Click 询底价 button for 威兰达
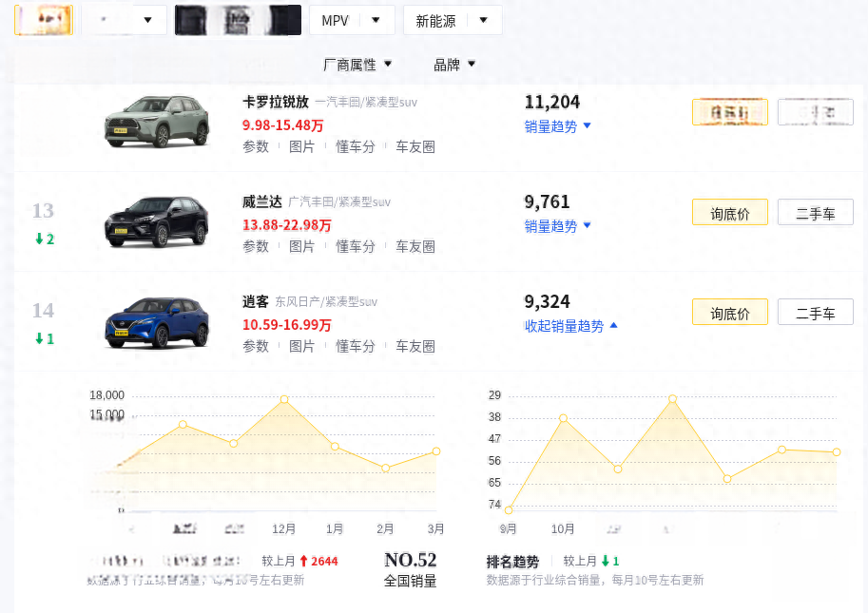The height and width of the screenshot is (613, 868). pos(730,213)
